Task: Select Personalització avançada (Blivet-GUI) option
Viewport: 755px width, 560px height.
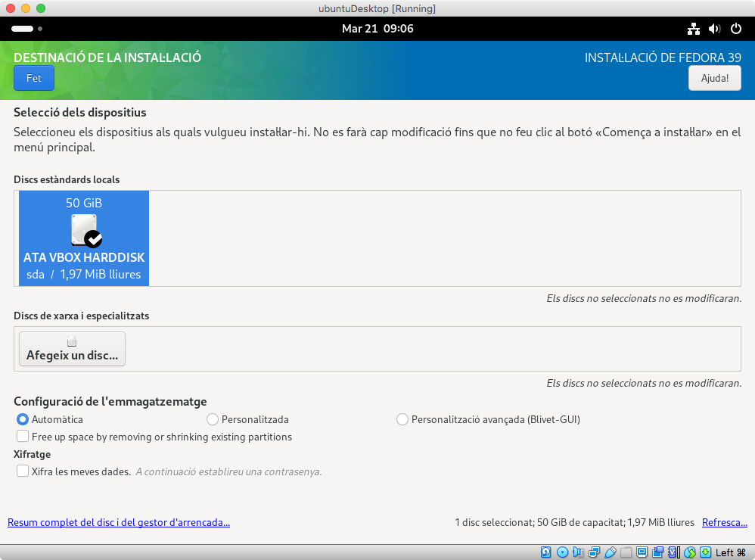Action: [x=402, y=419]
